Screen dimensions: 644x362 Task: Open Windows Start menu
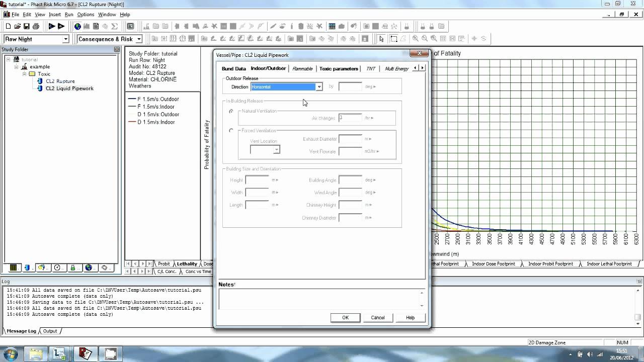(x=10, y=354)
